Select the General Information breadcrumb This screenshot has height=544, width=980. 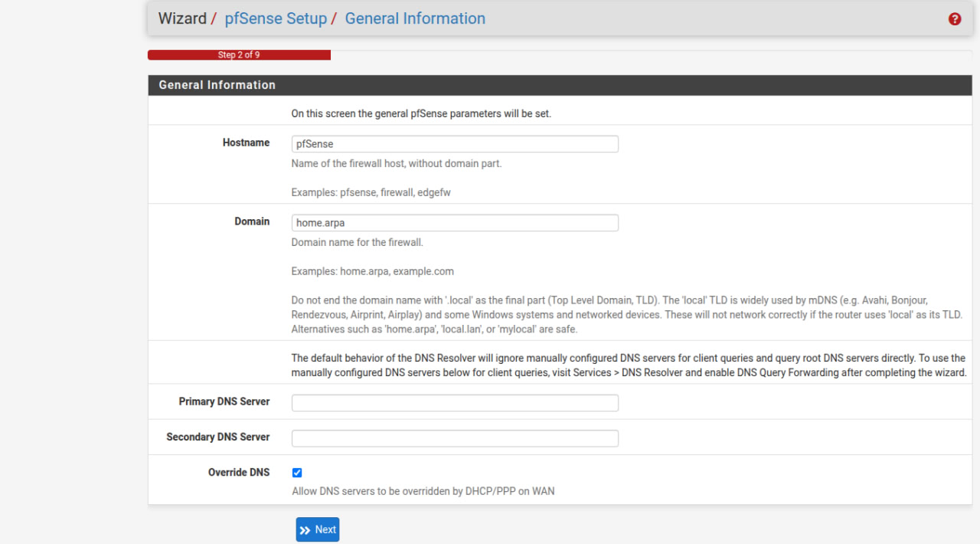point(415,18)
